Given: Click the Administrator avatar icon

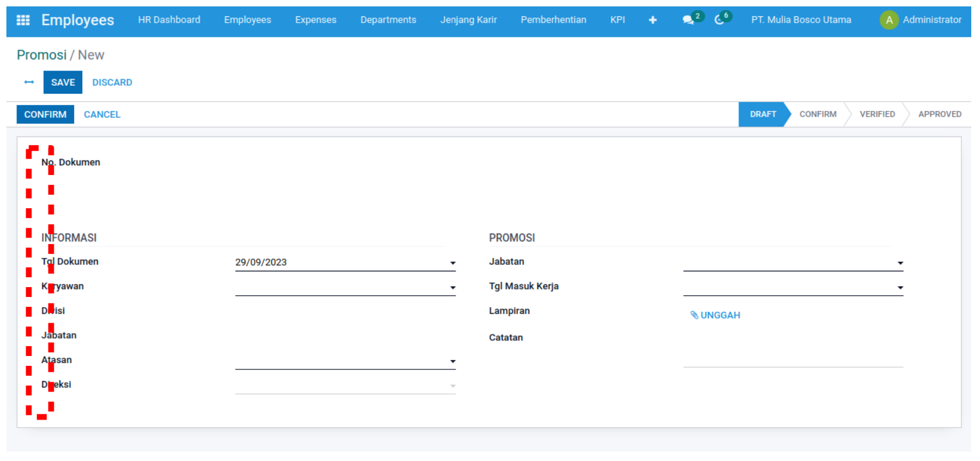Looking at the screenshot, I should click(888, 20).
